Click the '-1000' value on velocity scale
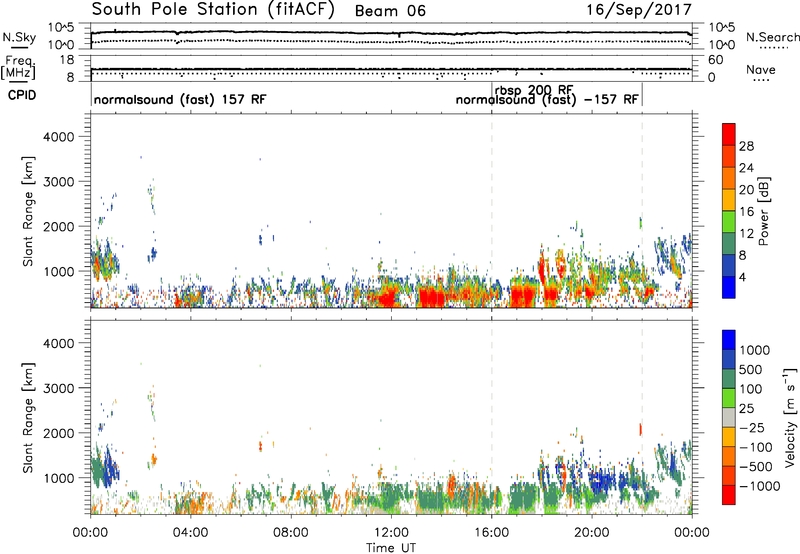The height and width of the screenshot is (554, 800). click(x=759, y=486)
